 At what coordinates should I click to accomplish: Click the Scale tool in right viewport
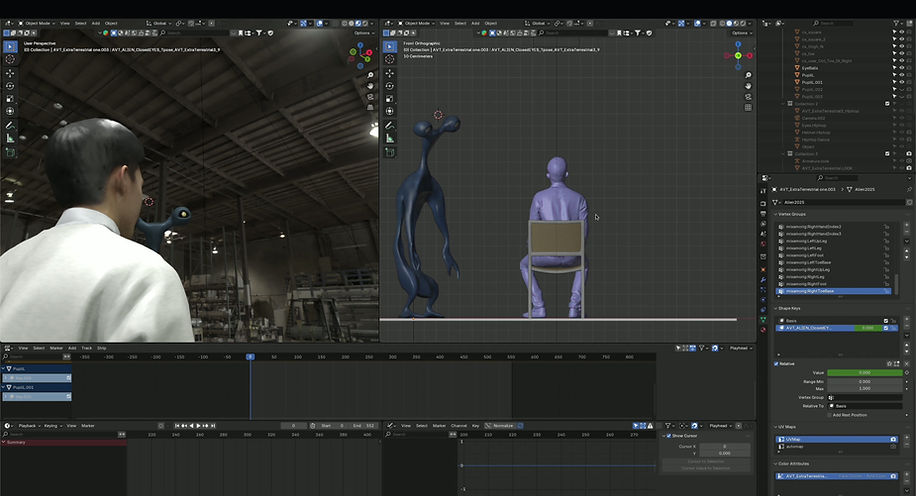[387, 99]
